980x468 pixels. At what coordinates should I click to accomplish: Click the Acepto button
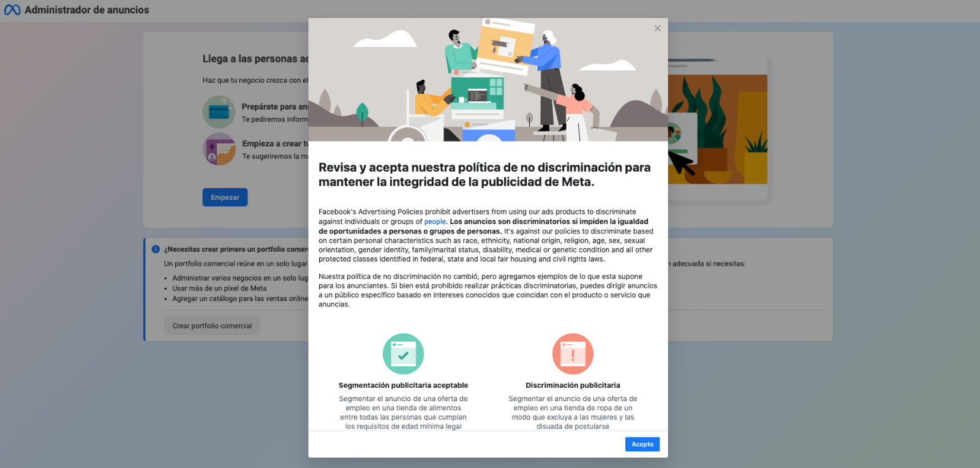pyautogui.click(x=642, y=444)
